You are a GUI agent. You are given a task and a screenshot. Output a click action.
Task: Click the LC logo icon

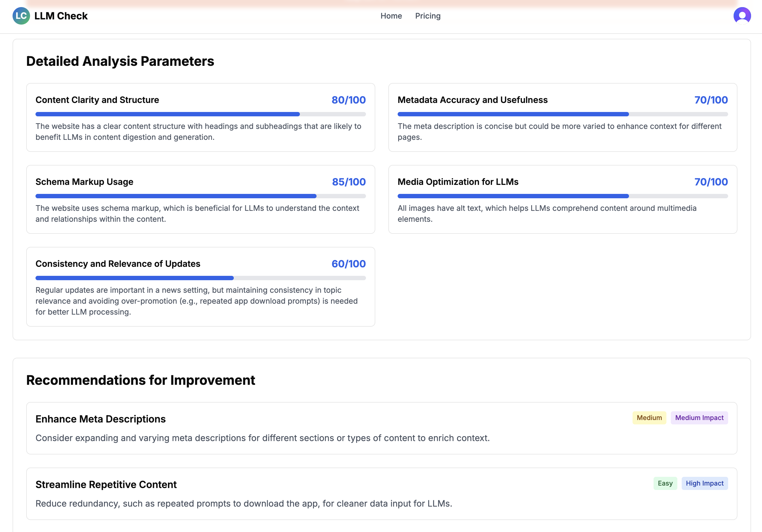pyautogui.click(x=21, y=16)
